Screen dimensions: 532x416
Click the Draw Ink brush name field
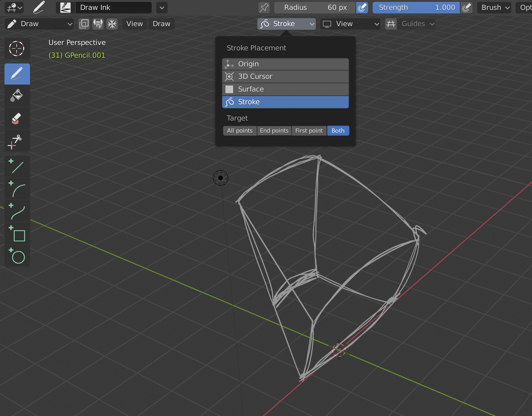pyautogui.click(x=113, y=8)
